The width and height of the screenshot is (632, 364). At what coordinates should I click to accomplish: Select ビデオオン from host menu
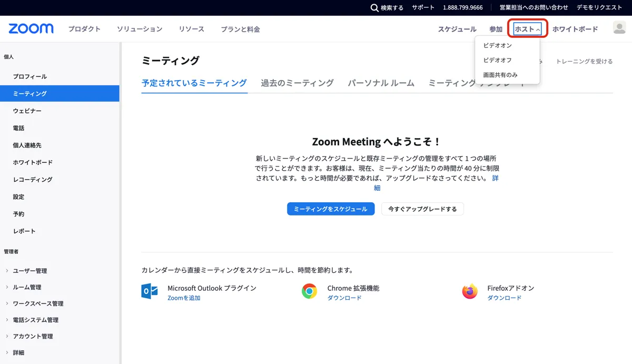point(498,45)
